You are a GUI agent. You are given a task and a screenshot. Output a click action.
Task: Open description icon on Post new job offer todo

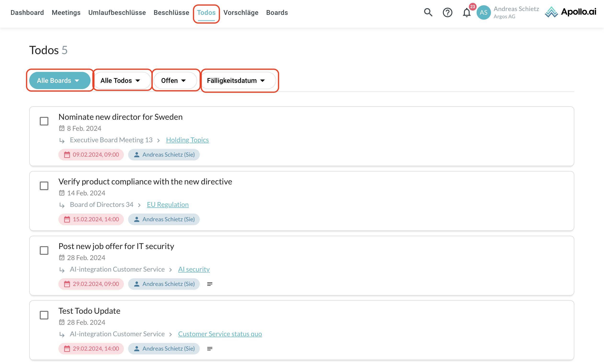(x=210, y=284)
